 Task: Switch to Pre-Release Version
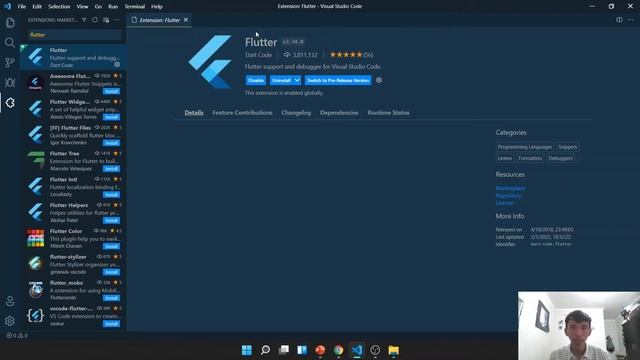tap(338, 80)
